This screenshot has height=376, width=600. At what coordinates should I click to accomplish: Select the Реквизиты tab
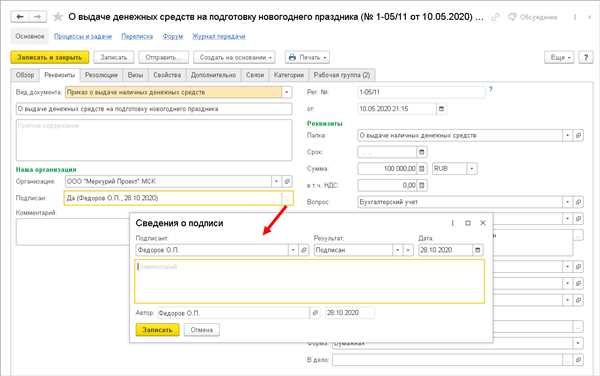tap(60, 75)
